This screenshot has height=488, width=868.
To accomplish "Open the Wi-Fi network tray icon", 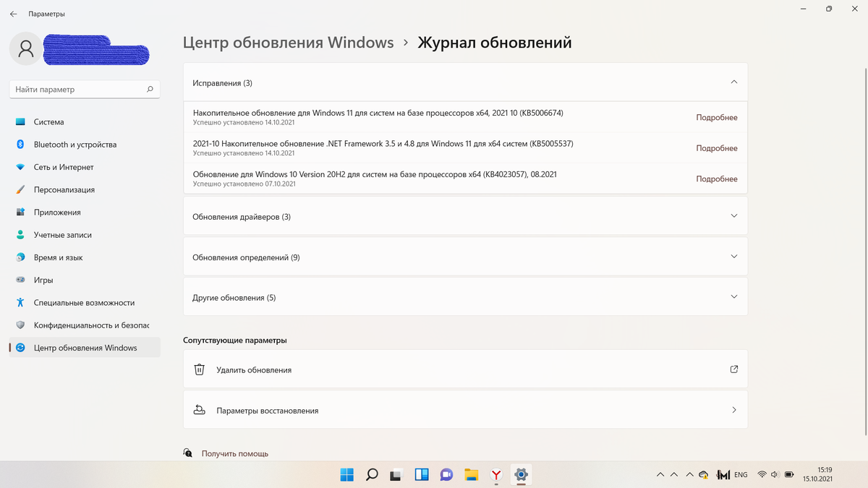I will [762, 475].
